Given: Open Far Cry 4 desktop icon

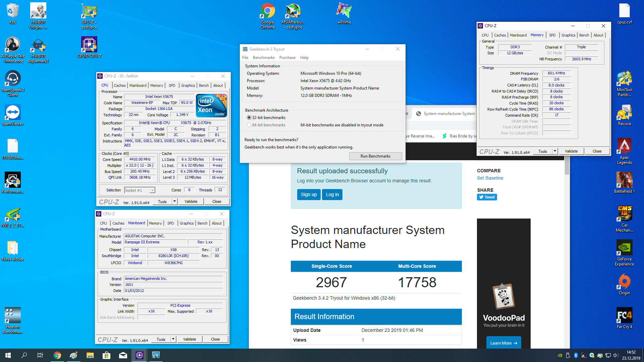Looking at the screenshot, I should 624,318.
